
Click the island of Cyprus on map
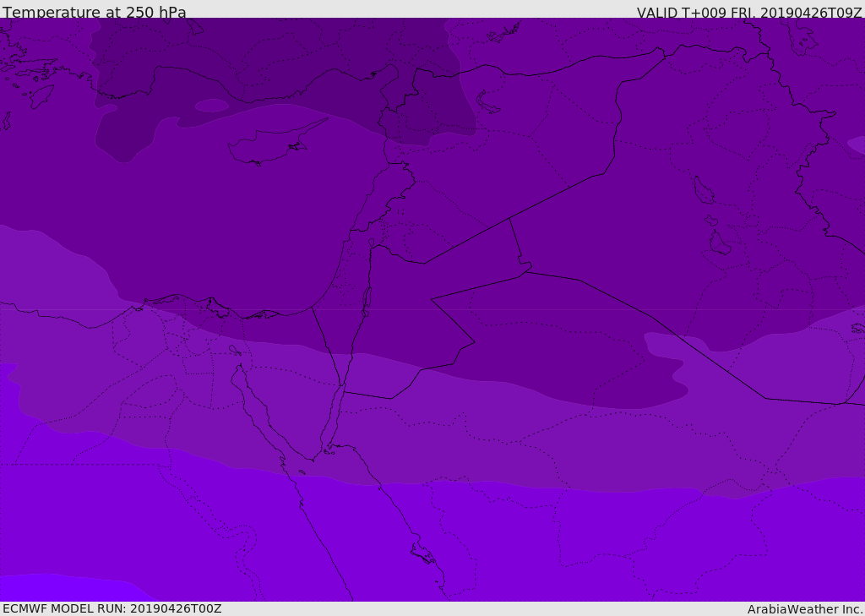pos(275,145)
